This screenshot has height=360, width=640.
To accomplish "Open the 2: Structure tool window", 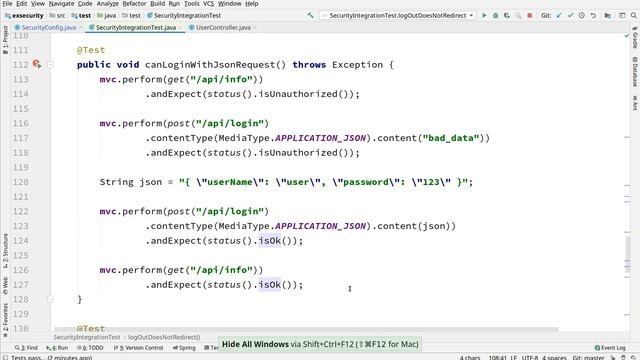I will 5,250.
